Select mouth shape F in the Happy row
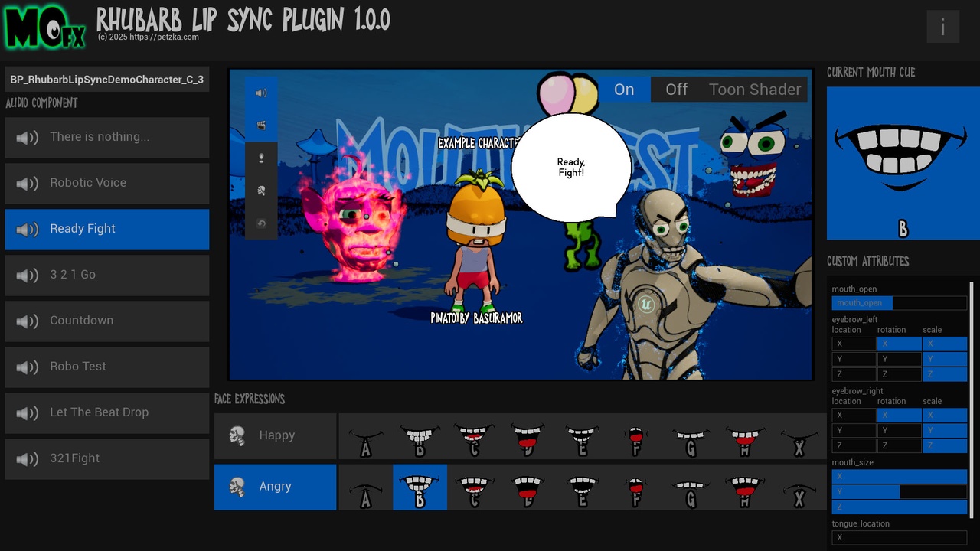Viewport: 980px width, 551px height. pos(636,436)
